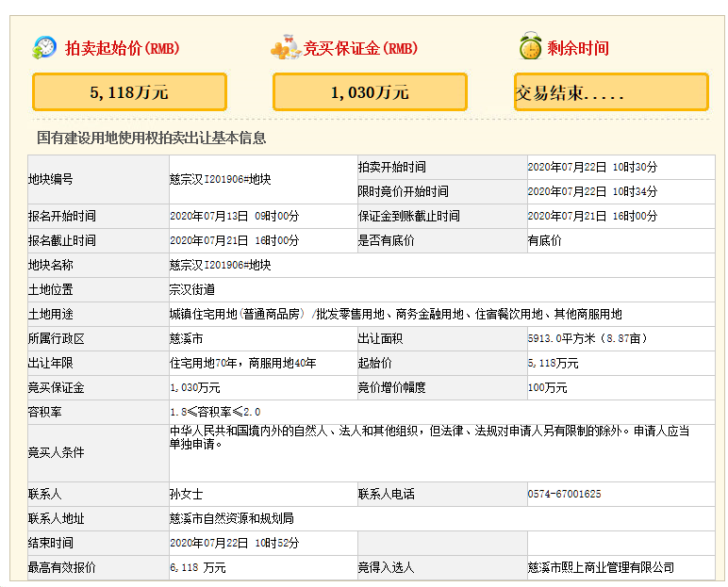
Task: Click the contact address 慈溪市自然资源和规划局
Action: (x=231, y=518)
